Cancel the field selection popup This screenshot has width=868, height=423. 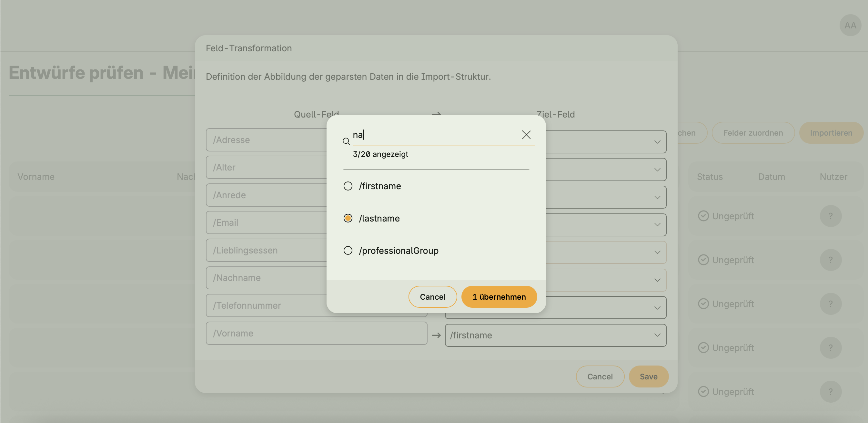pos(432,297)
